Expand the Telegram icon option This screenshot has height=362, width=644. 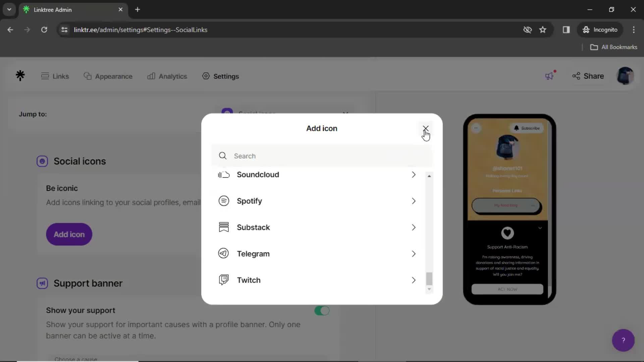click(x=413, y=253)
